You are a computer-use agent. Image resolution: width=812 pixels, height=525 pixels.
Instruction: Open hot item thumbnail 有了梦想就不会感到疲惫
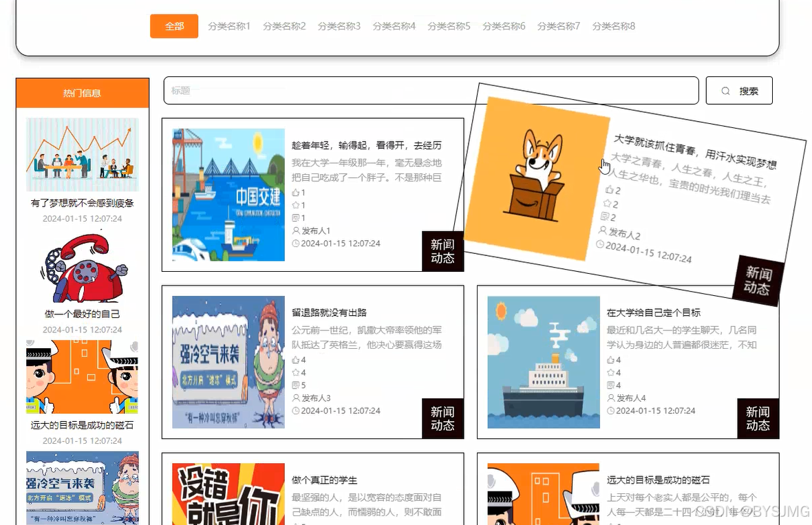[x=83, y=155]
